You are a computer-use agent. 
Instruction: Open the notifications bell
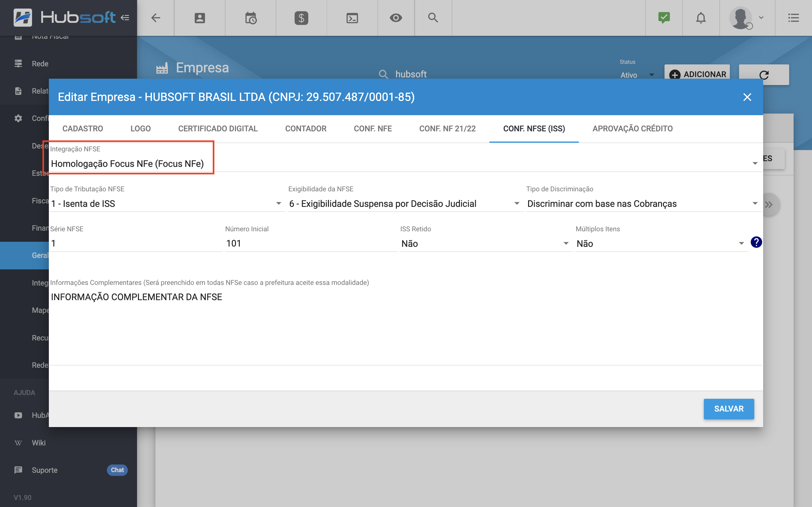(x=701, y=18)
